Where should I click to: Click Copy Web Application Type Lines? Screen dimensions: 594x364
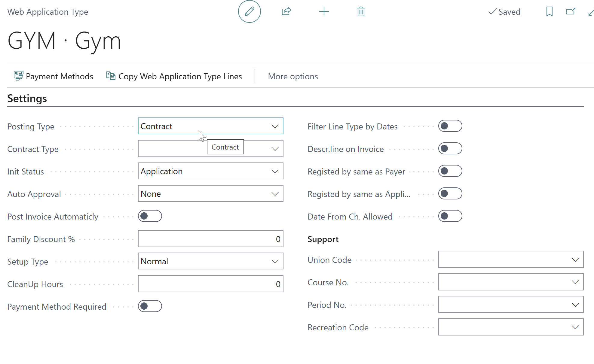click(174, 76)
